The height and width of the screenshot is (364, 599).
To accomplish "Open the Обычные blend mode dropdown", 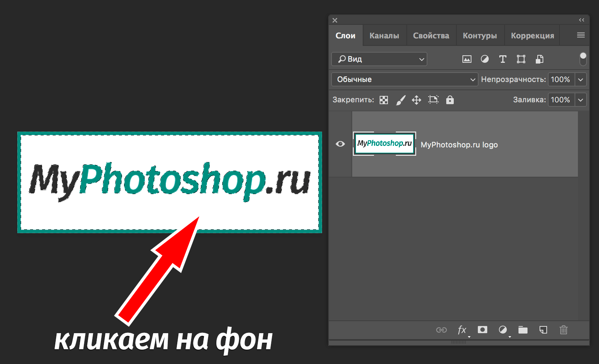I will coord(404,79).
